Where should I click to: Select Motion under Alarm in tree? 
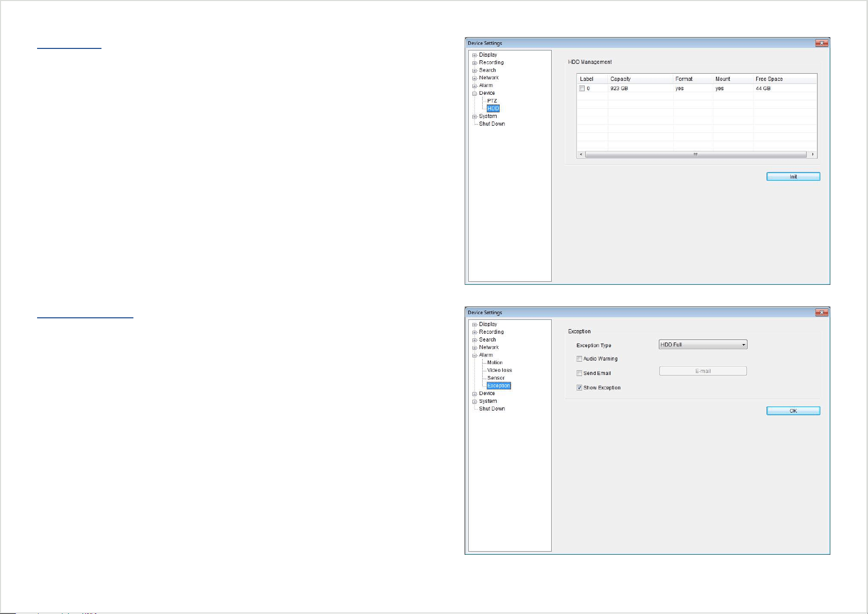(495, 363)
